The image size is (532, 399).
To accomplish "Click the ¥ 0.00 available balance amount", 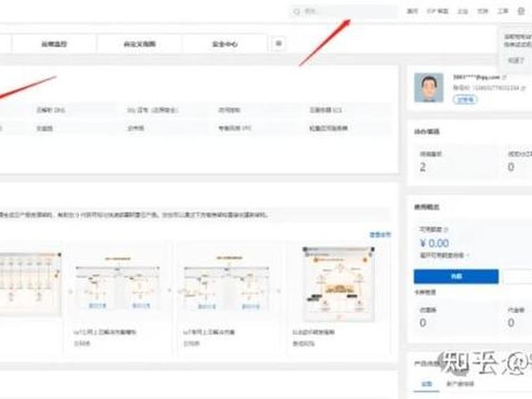I will [x=434, y=243].
